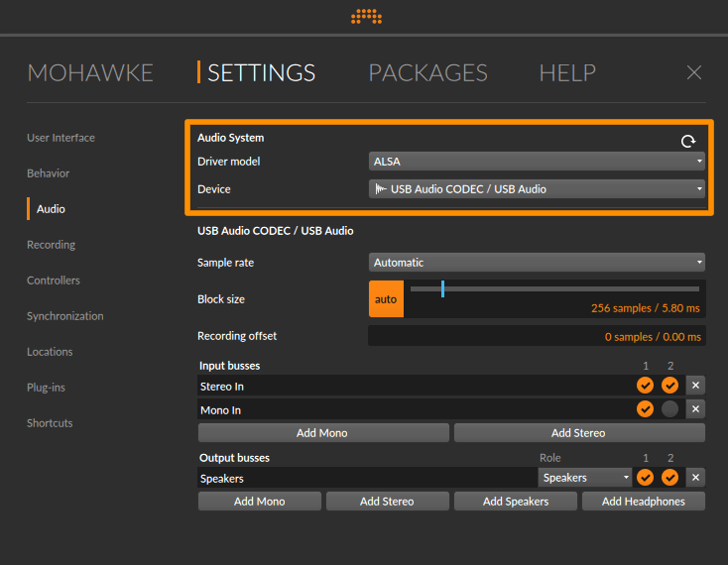Viewport: 728px width, 565px height.
Task: Open the Help tab
Action: tap(567, 72)
